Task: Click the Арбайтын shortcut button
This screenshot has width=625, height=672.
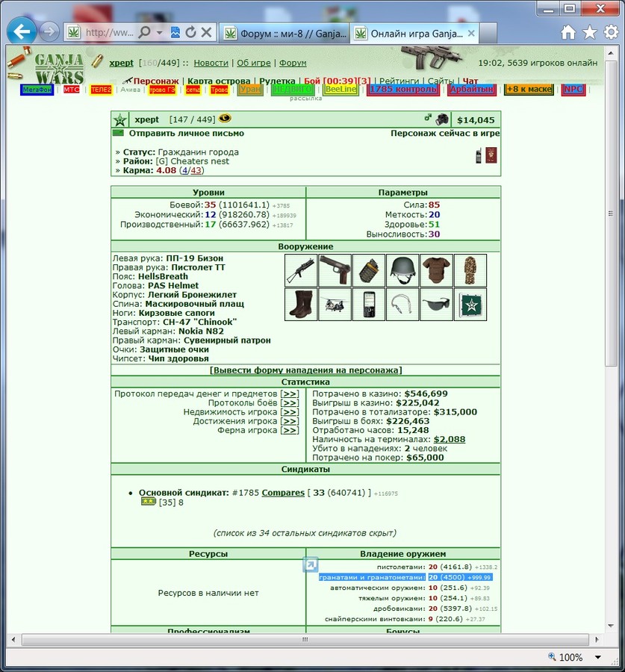Action: click(472, 89)
